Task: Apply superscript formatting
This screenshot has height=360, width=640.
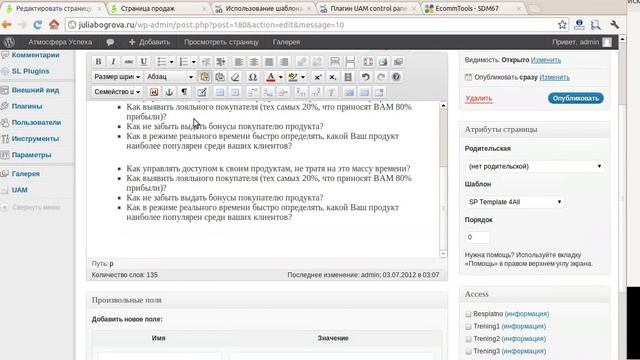Action: pyautogui.click(x=318, y=77)
